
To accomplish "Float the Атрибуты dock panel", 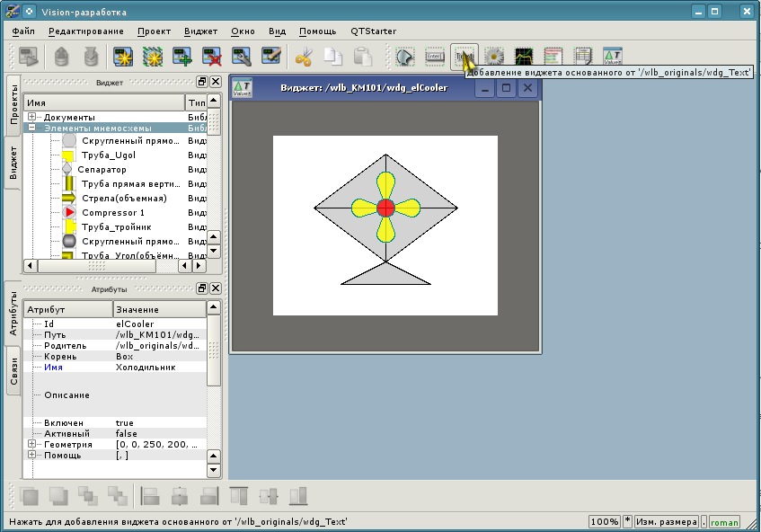I will [202, 288].
